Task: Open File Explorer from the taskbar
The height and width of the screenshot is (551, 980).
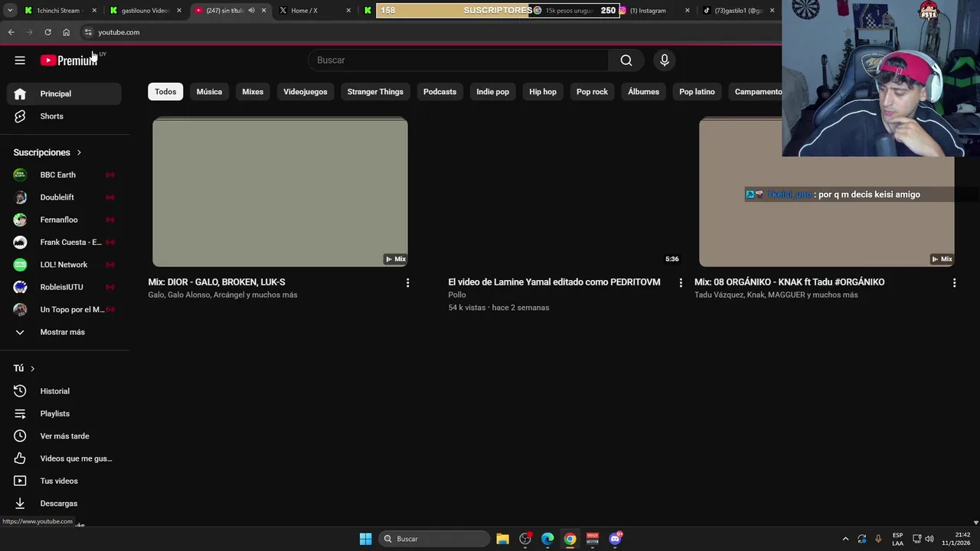Action: pyautogui.click(x=502, y=539)
